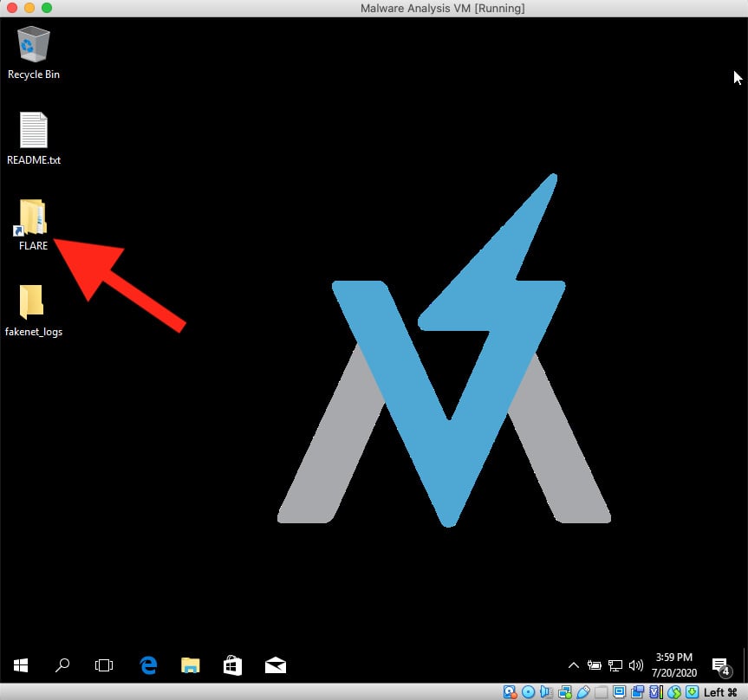Open the Windows Start menu

click(x=21, y=665)
